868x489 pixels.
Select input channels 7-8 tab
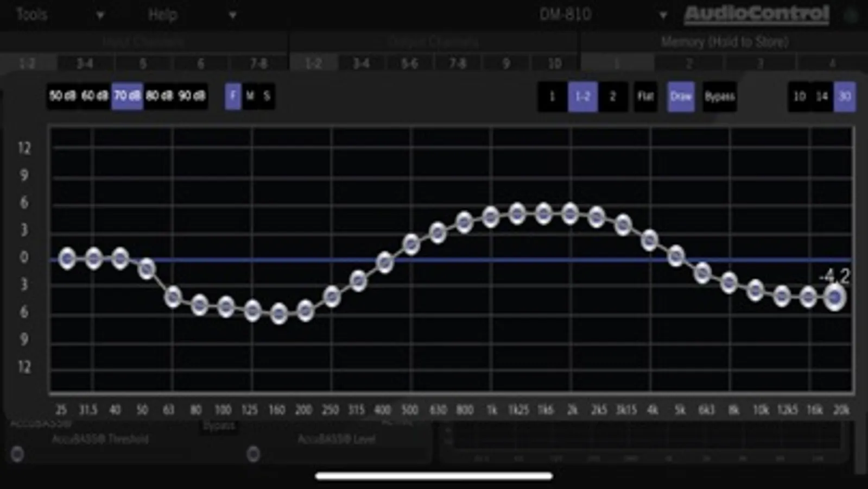click(258, 64)
